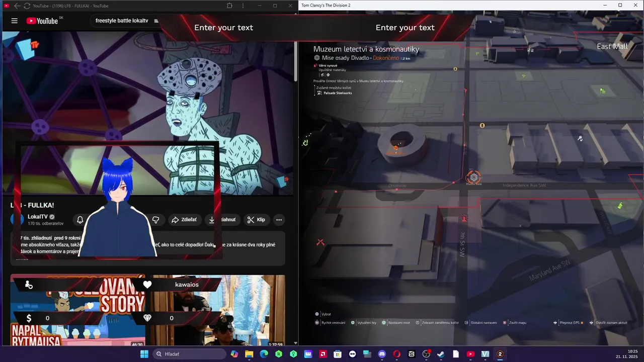This screenshot has width=644, height=362.
Task: Open the YouTube hamburger menu
Action: pos(15,21)
